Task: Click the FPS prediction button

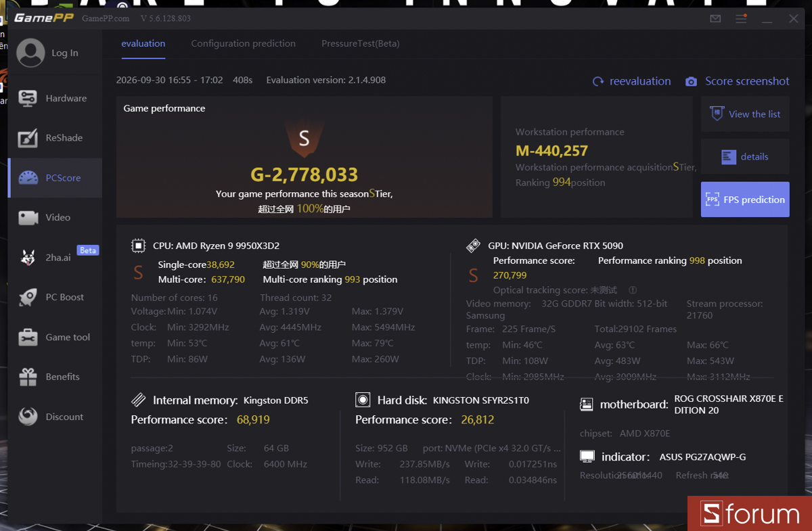Action: point(745,200)
